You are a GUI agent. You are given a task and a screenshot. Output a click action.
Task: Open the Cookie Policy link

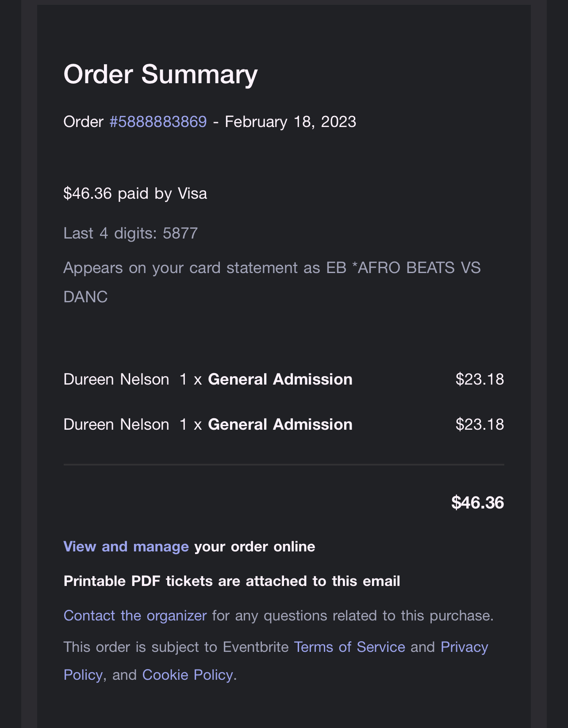coord(188,675)
